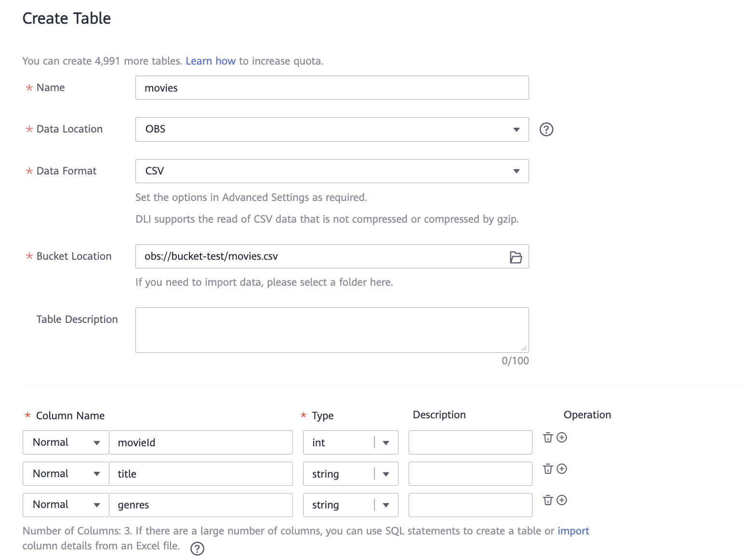The height and width of the screenshot is (560, 744).
Task: Delete the movieId column row
Action: (548, 438)
